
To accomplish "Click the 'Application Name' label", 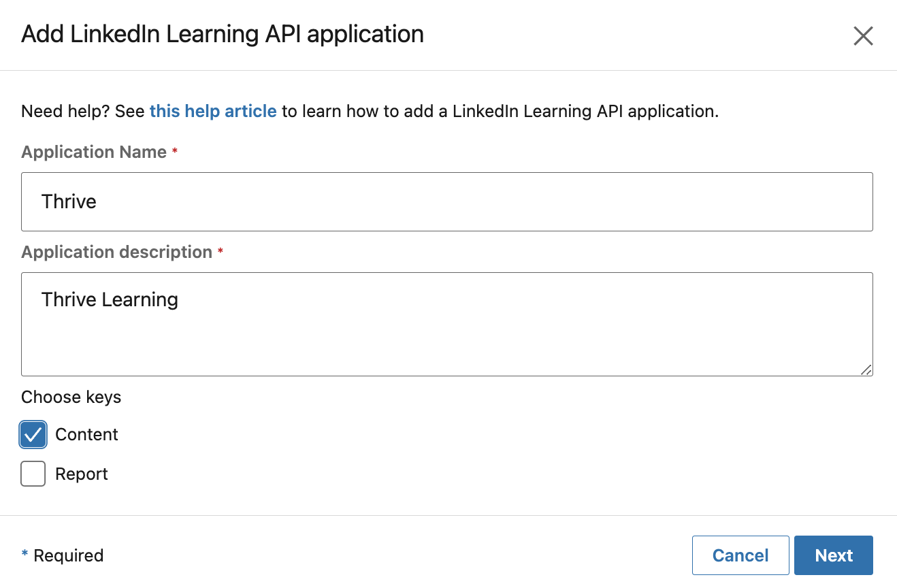I will click(x=94, y=152).
